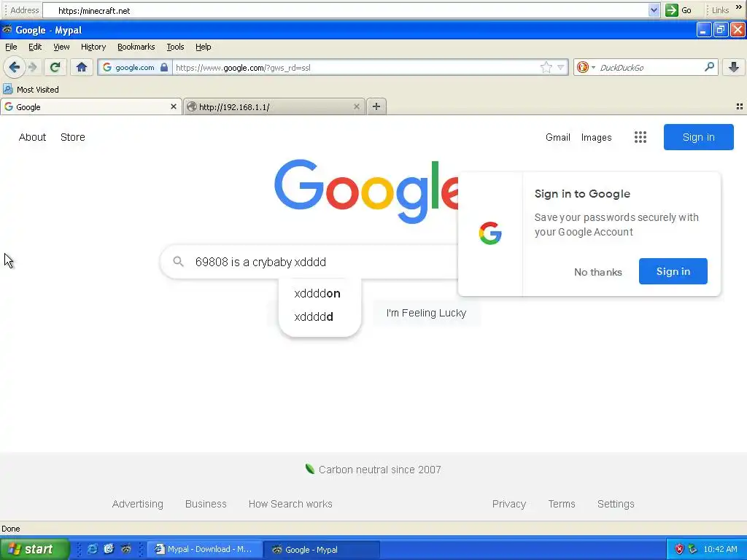
Task: Open the Google apps grid icon
Action: [x=640, y=137]
